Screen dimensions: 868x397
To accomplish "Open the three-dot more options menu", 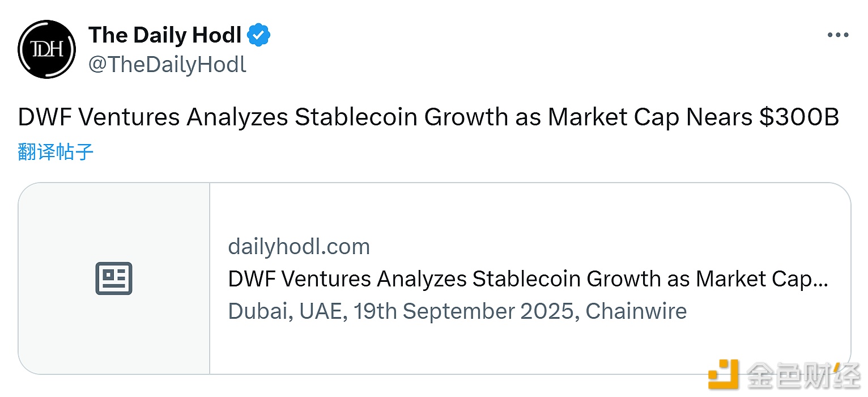I will click(838, 35).
